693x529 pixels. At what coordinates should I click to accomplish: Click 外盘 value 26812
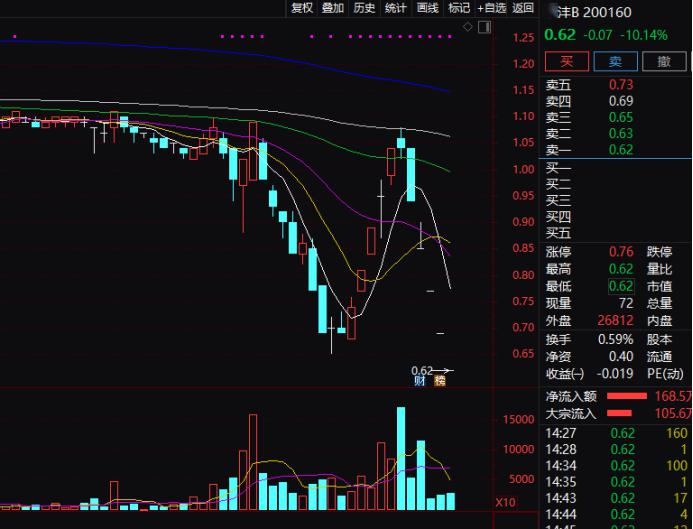tap(615, 320)
